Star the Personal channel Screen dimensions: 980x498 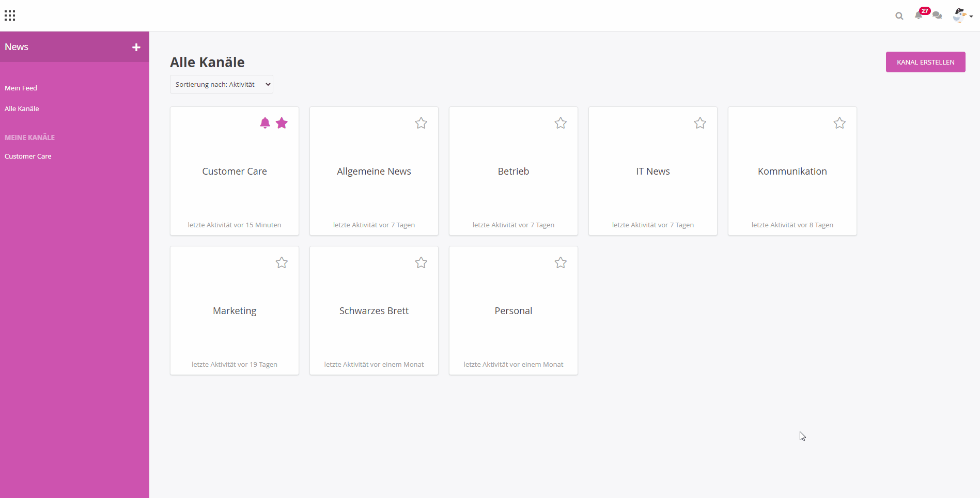[561, 262]
